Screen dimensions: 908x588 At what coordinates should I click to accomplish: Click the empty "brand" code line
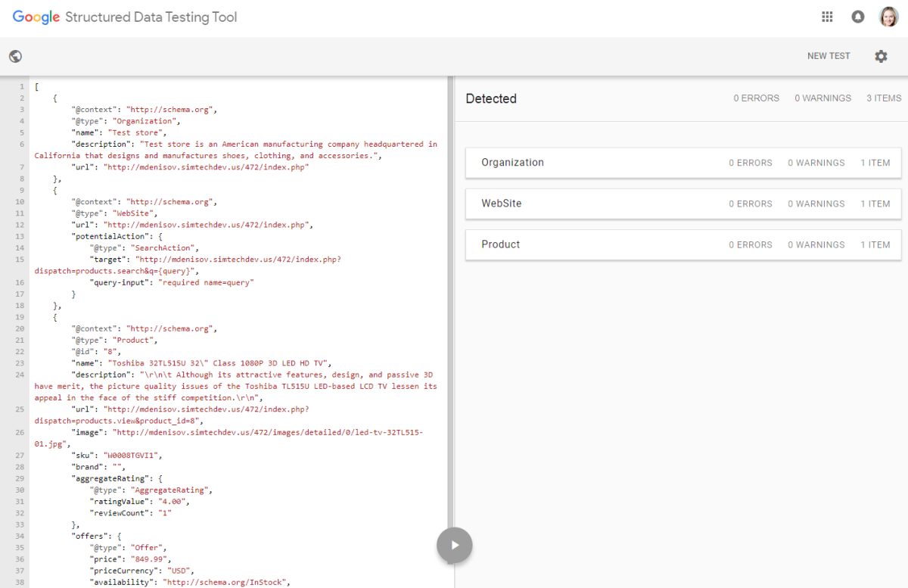(98, 467)
